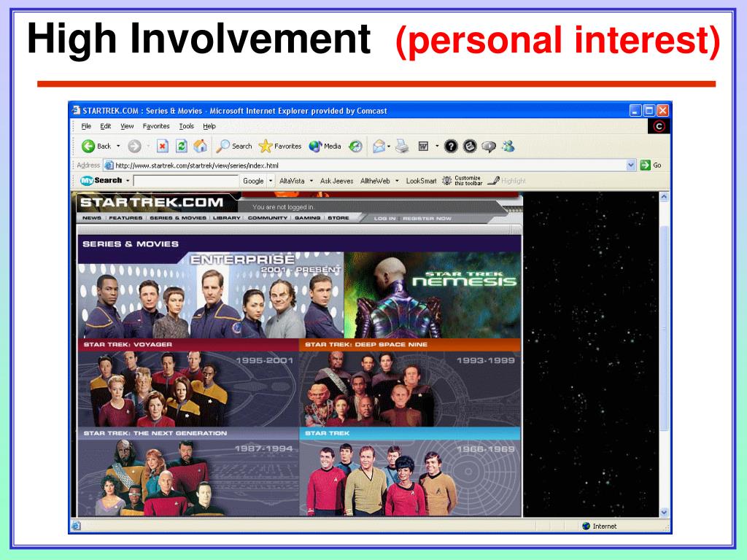The image size is (747, 560).
Task: Open History clock icon
Action: point(355,146)
